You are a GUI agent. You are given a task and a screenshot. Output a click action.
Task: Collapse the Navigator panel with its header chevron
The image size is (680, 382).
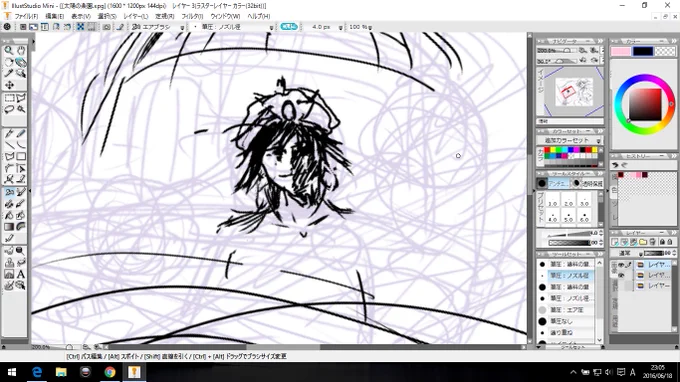click(x=600, y=41)
